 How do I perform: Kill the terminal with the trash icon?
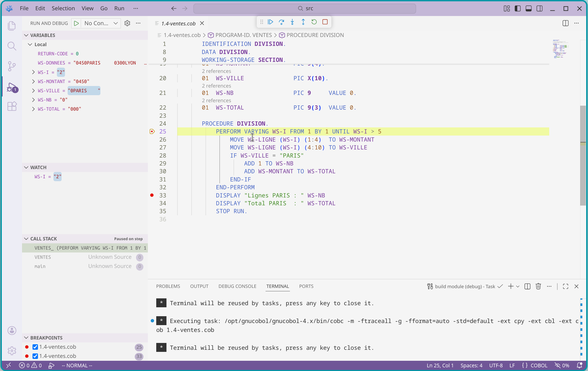538,286
